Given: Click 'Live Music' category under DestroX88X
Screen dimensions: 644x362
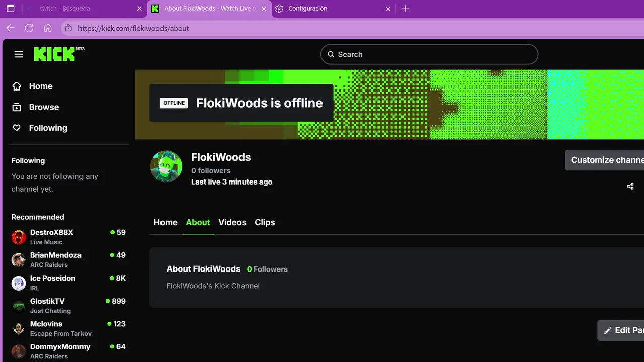Looking at the screenshot, I should 46,242.
